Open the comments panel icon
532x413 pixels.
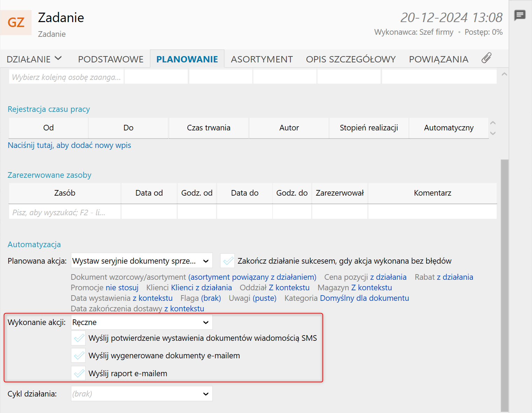click(x=520, y=15)
